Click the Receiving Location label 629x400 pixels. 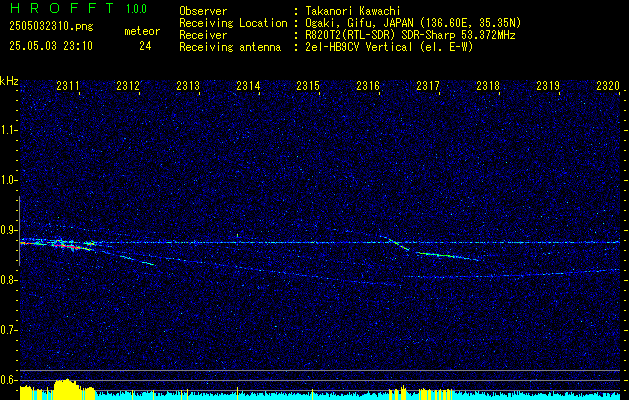tap(233, 23)
